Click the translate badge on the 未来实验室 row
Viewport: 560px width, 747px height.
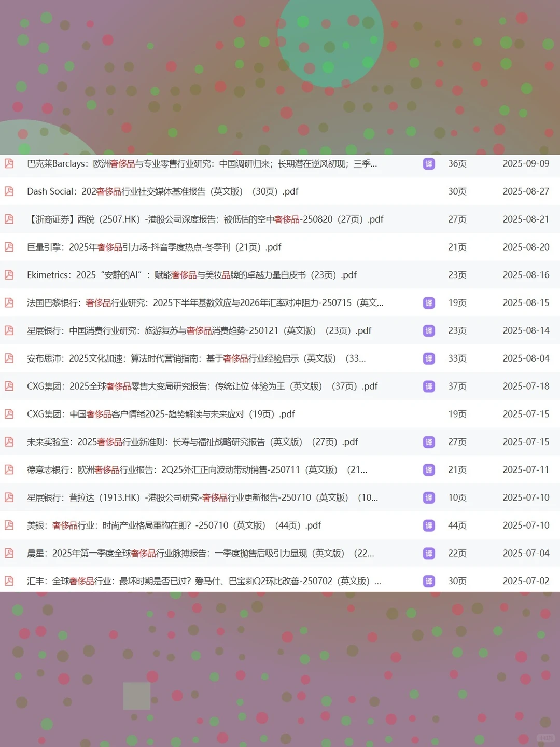[x=429, y=442]
